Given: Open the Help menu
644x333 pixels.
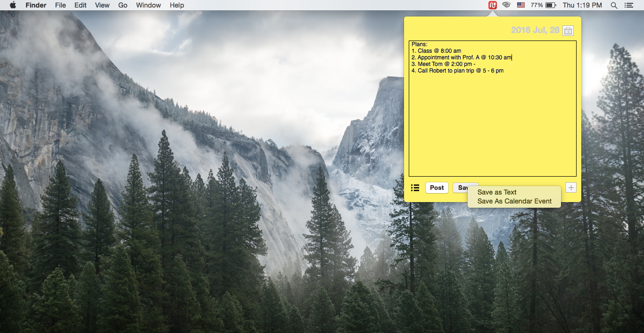Looking at the screenshot, I should pyautogui.click(x=177, y=5).
